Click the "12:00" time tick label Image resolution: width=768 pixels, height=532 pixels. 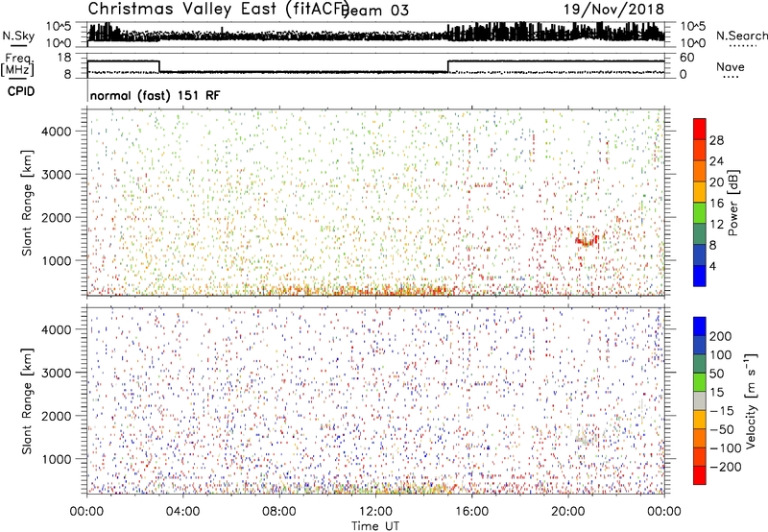[x=375, y=512]
